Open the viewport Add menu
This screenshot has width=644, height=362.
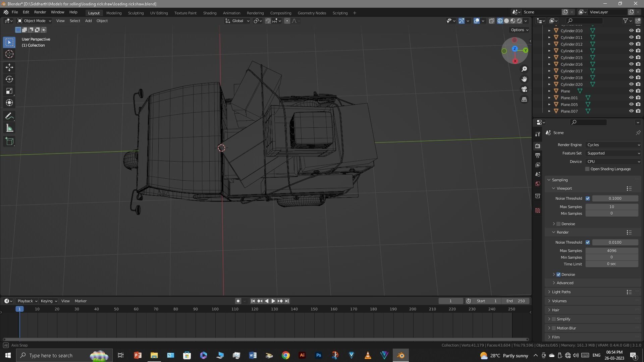click(88, 21)
